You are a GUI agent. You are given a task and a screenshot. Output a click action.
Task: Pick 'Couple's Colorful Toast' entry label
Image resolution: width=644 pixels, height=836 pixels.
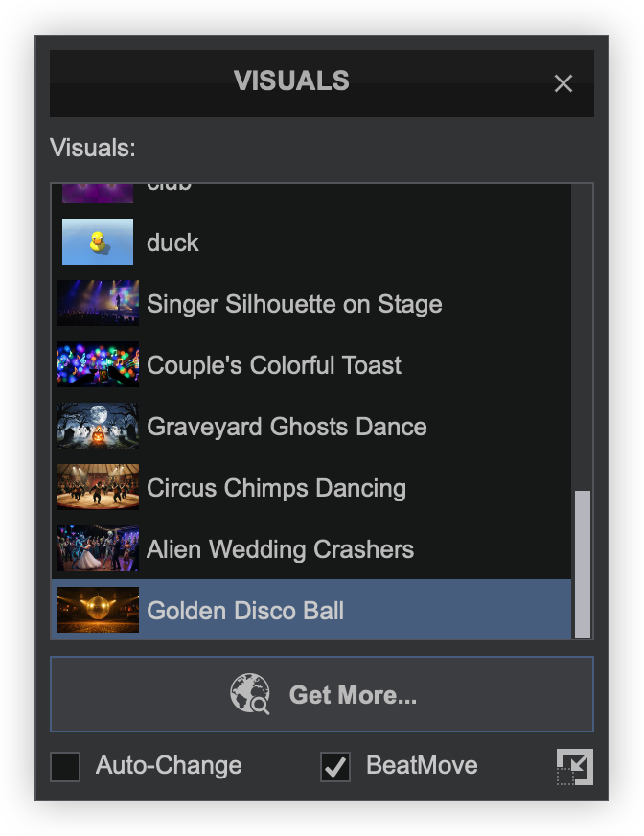pyautogui.click(x=274, y=365)
